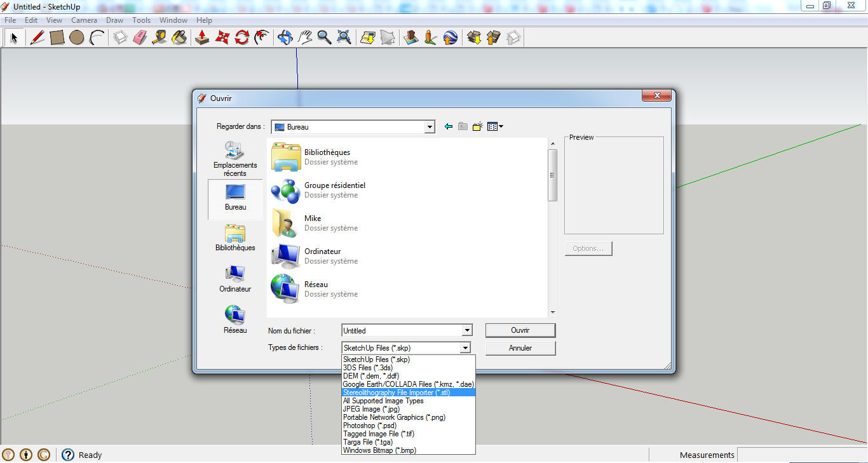Go to 'Emplacements récents' in sidebar
The height and width of the screenshot is (463, 868).
point(235,159)
